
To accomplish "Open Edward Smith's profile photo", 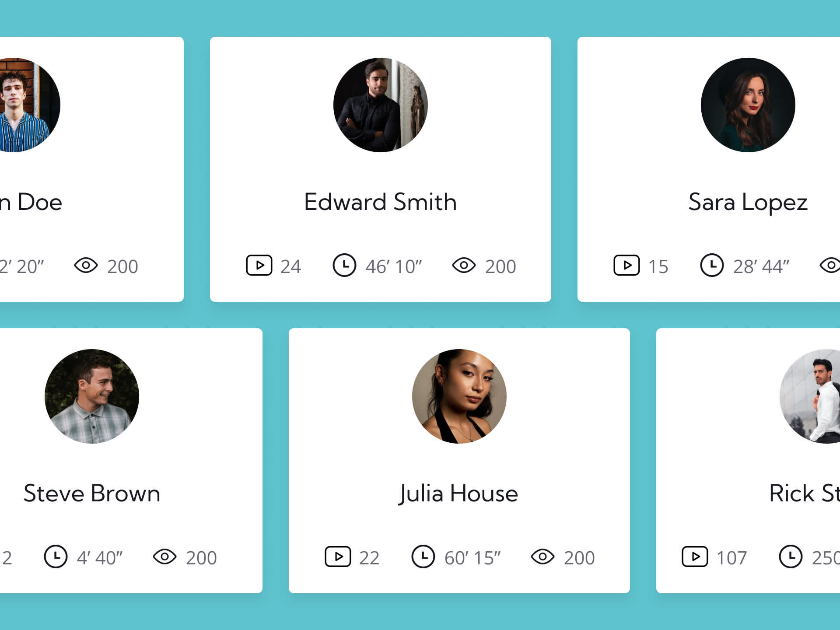I will pos(381,105).
